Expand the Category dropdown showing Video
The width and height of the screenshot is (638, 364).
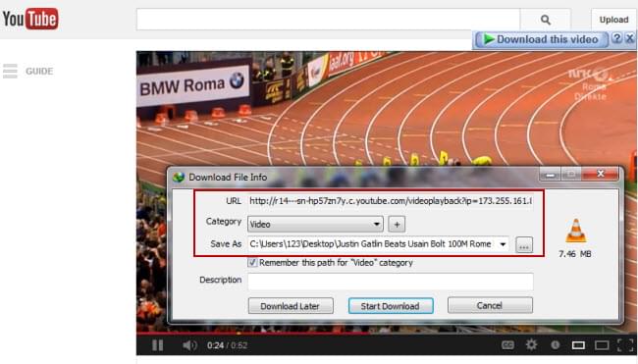click(x=315, y=224)
